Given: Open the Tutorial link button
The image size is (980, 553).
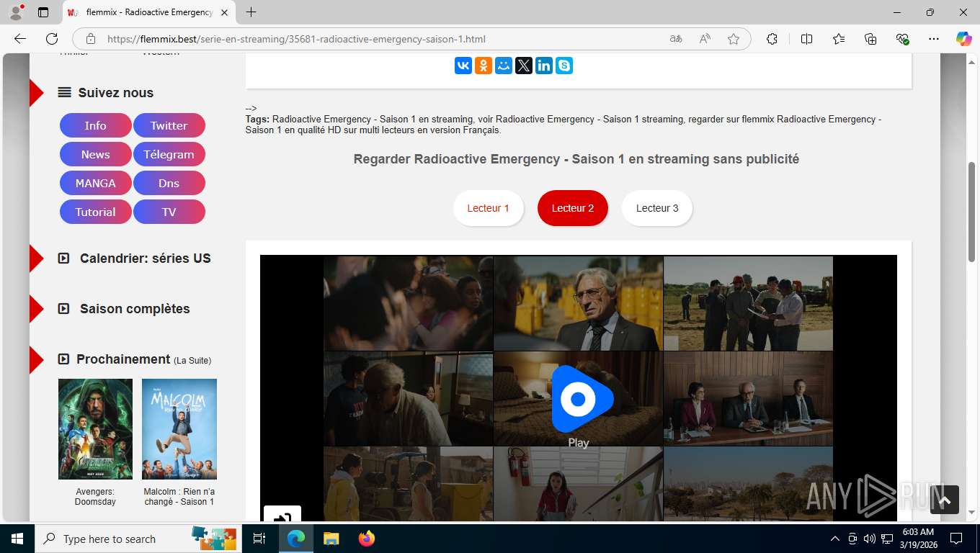Looking at the screenshot, I should [x=96, y=212].
